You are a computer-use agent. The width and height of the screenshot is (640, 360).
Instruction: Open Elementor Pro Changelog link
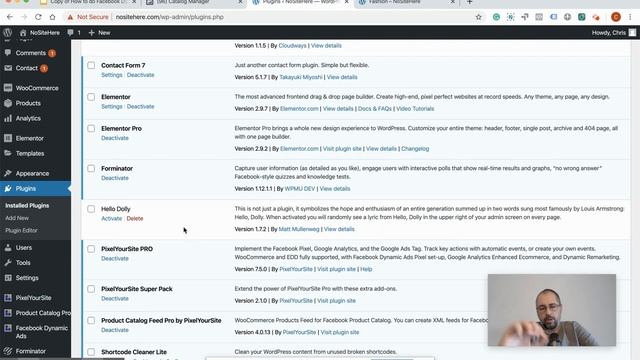point(415,149)
